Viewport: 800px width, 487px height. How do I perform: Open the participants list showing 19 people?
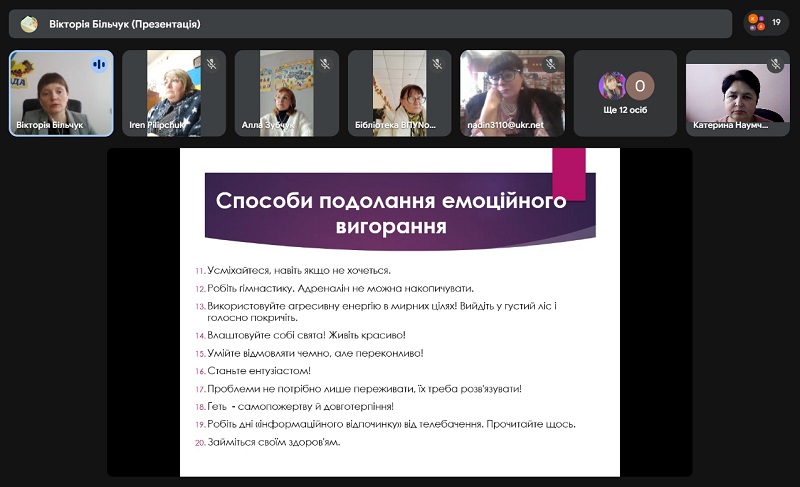[x=766, y=23]
